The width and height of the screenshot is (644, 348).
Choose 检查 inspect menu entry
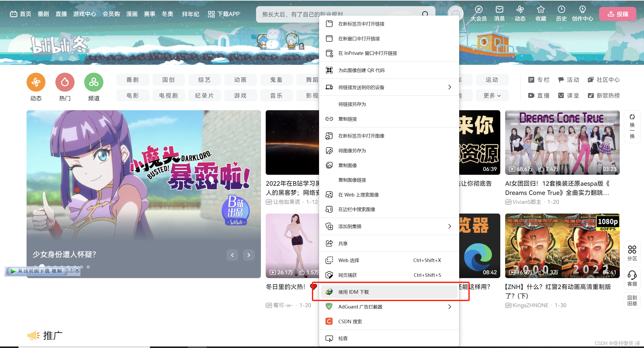tap(389, 338)
